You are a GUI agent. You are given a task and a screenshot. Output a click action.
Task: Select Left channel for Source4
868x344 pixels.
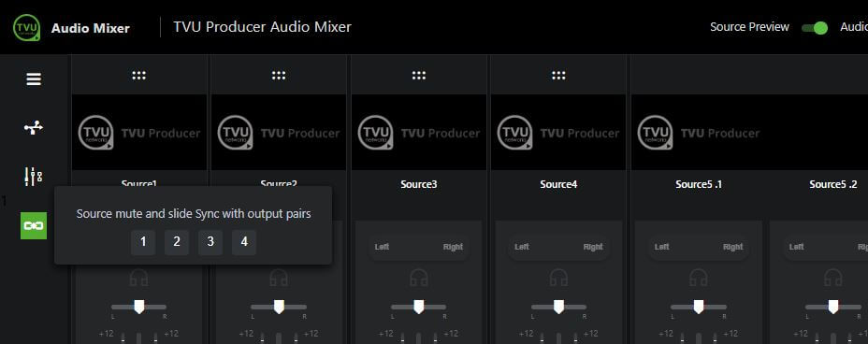(522, 247)
